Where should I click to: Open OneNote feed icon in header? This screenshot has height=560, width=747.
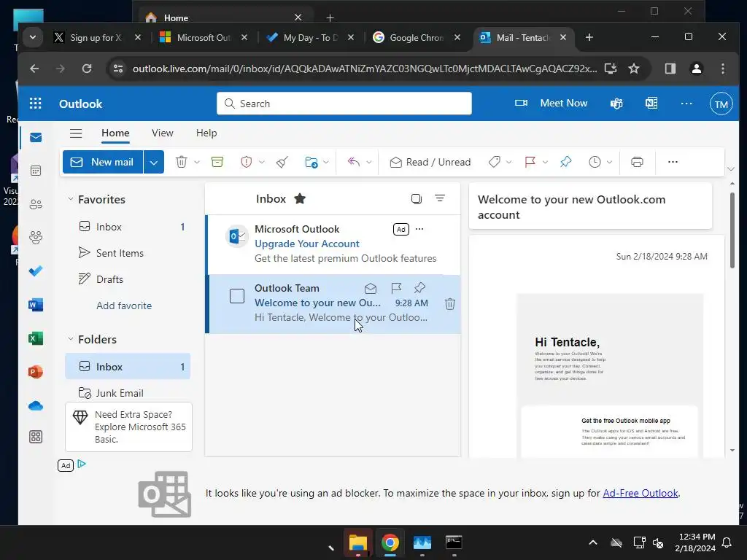pos(651,104)
